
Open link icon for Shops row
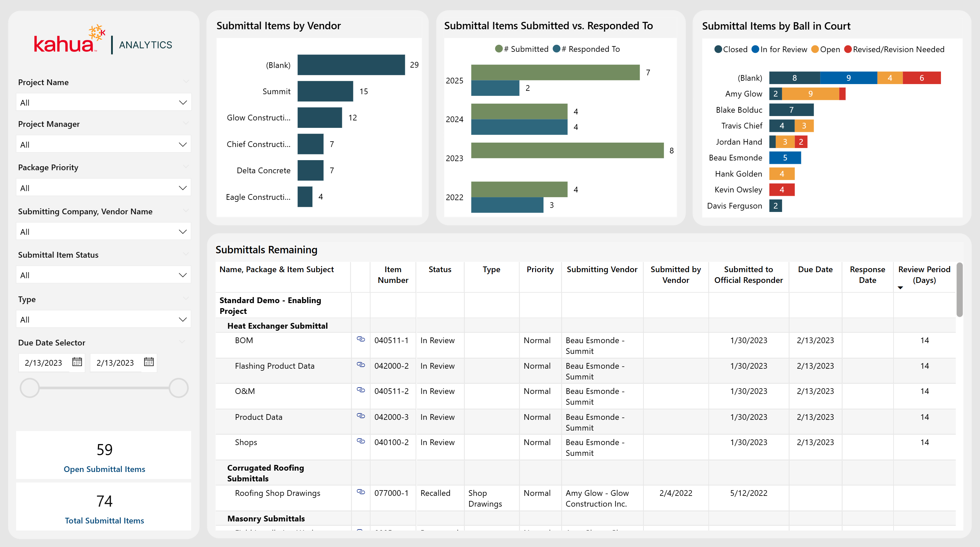361,441
